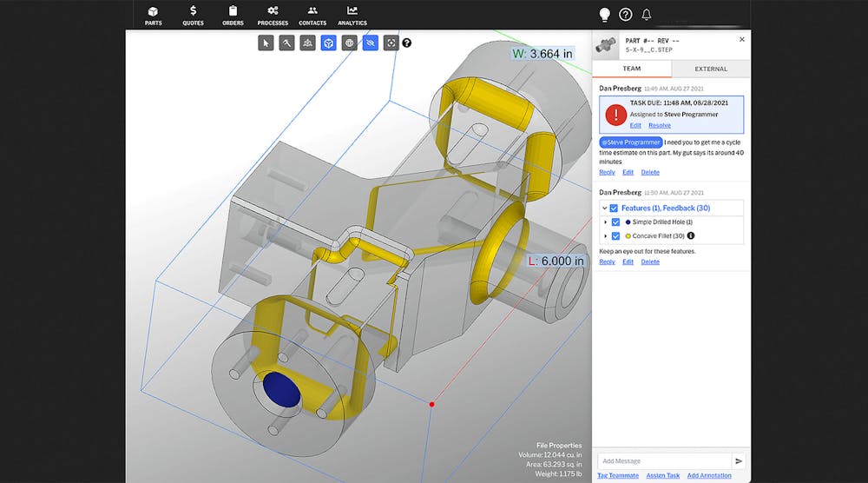Click the part thumbnail in panel header
This screenshot has height=483, width=868.
tap(606, 45)
